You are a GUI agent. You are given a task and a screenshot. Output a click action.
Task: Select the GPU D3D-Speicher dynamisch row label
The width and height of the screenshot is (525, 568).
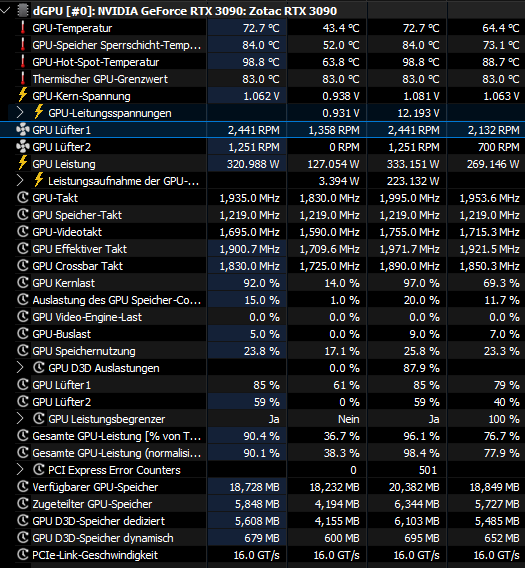coord(103,538)
